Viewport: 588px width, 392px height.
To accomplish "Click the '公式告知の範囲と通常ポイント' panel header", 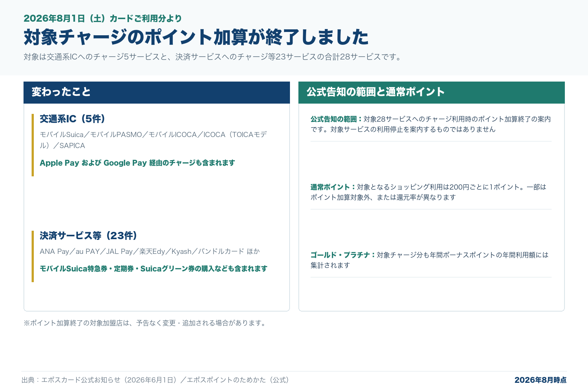I will pos(431,93).
